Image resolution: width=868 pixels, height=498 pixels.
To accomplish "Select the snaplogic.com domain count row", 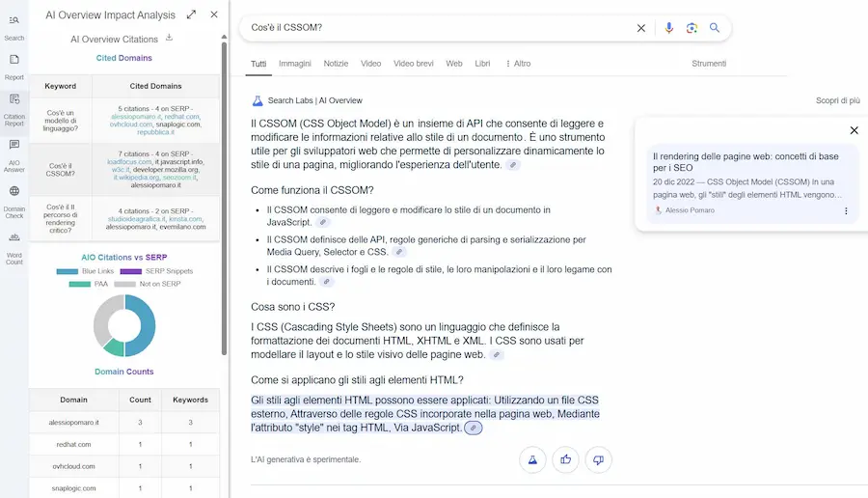I will [x=124, y=488].
